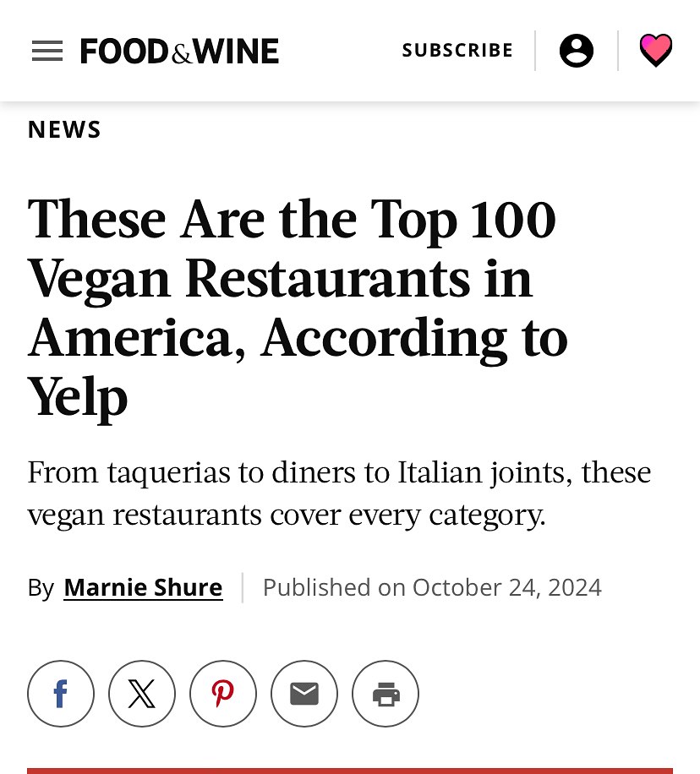Share the article on Facebook

tap(61, 694)
